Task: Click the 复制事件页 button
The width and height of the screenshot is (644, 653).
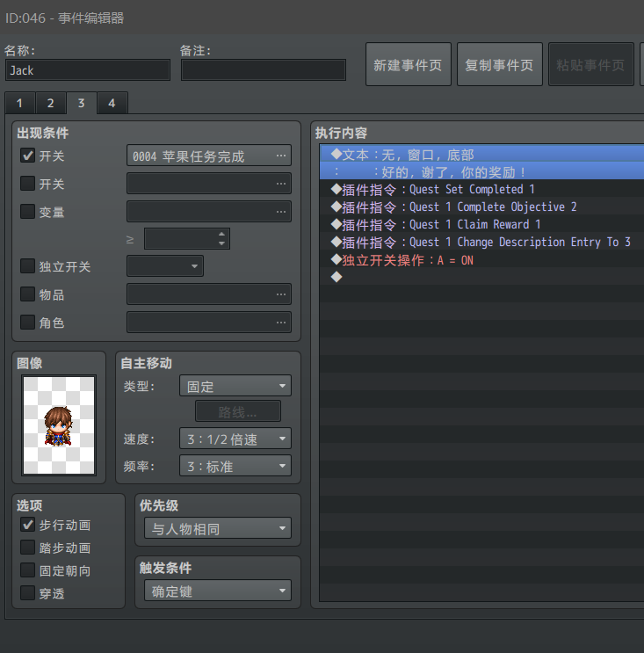Action: click(500, 64)
